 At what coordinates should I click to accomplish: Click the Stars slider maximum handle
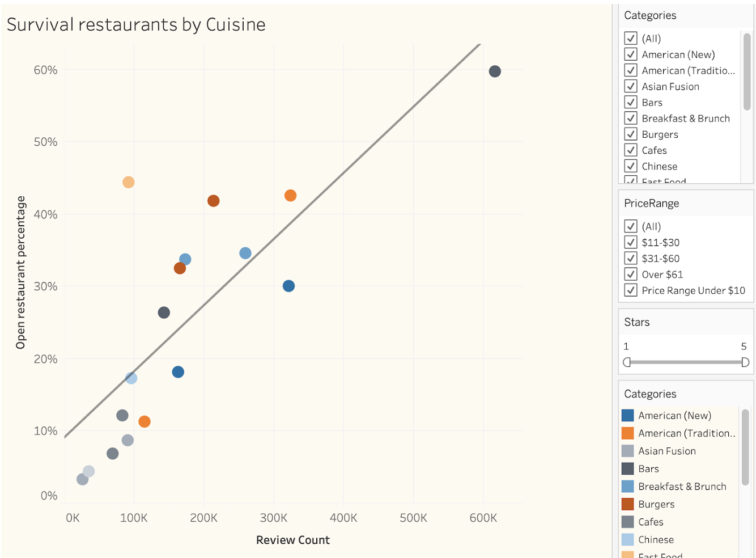point(745,362)
